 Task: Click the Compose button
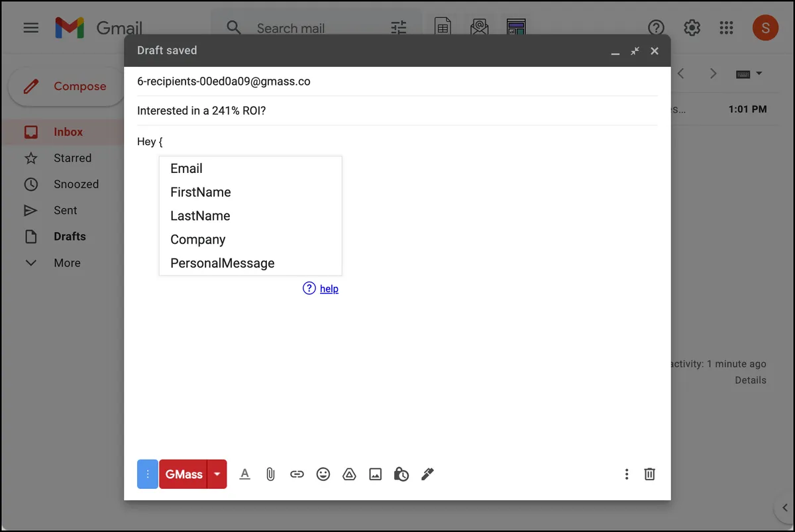(66, 86)
